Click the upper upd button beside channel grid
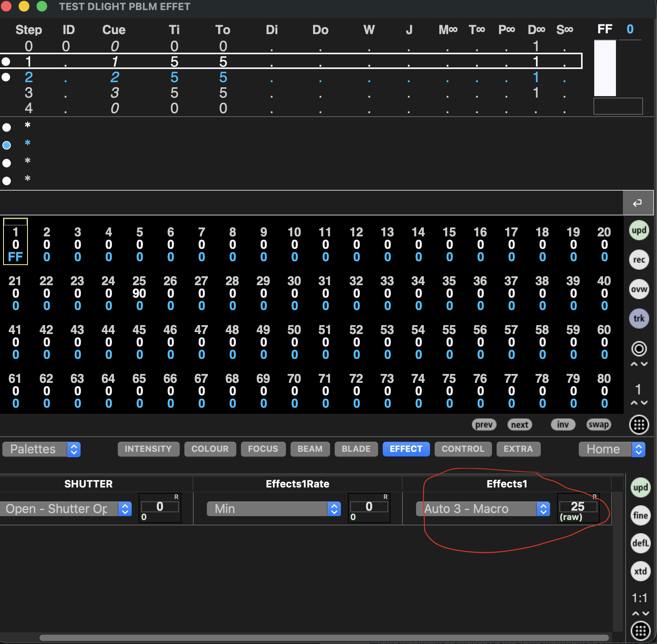This screenshot has width=657, height=644. pyautogui.click(x=639, y=230)
